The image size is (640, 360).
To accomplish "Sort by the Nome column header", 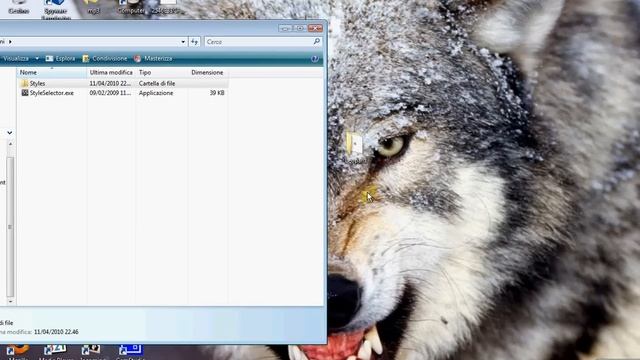I will point(51,72).
